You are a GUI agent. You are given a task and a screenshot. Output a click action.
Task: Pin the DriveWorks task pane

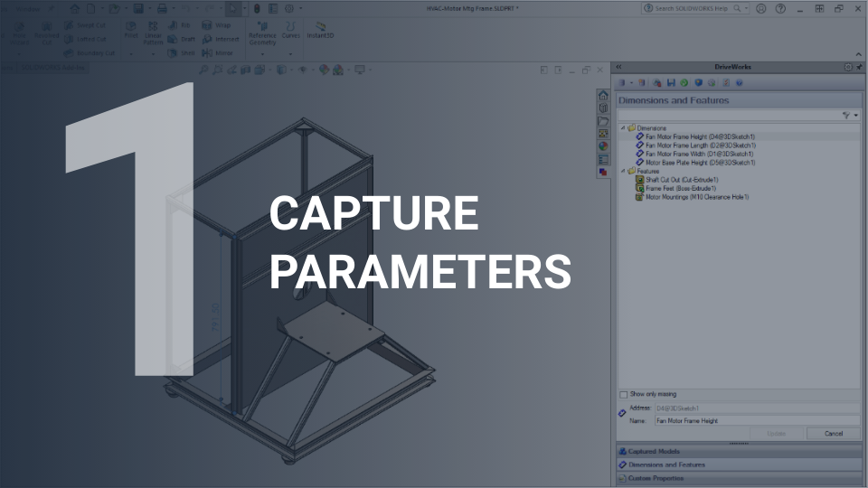tap(860, 68)
